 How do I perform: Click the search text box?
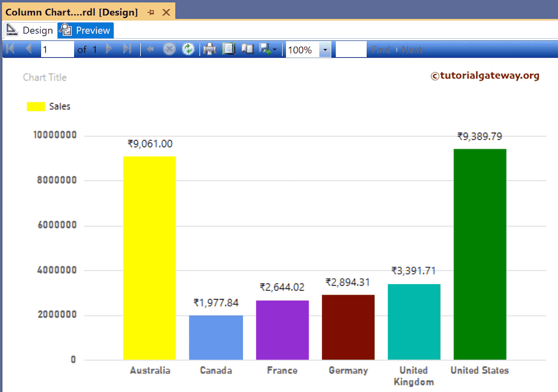351,49
